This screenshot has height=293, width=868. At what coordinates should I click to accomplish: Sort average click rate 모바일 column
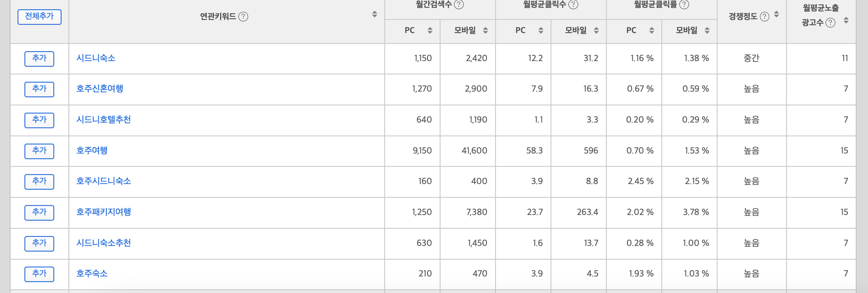point(707,30)
